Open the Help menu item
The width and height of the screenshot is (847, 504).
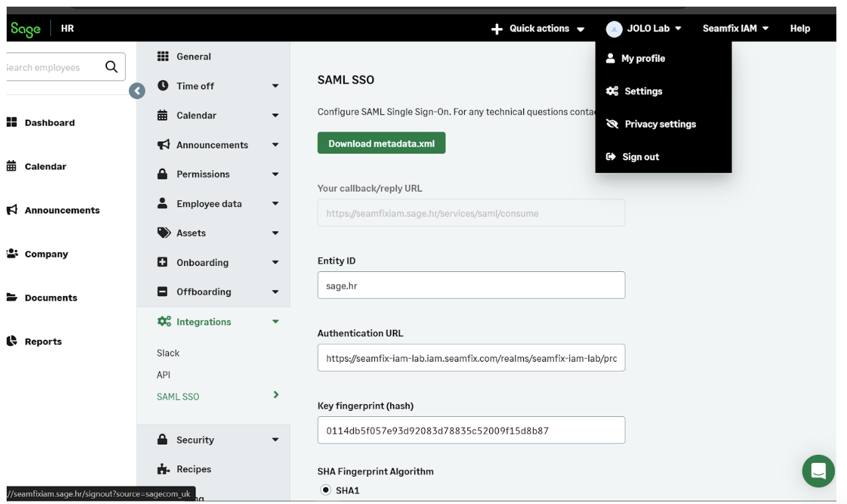pyautogui.click(x=800, y=29)
